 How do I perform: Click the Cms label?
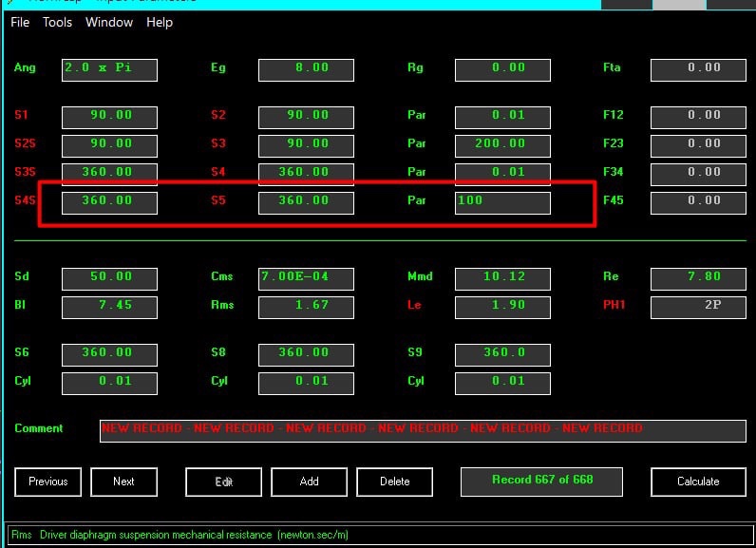point(222,276)
